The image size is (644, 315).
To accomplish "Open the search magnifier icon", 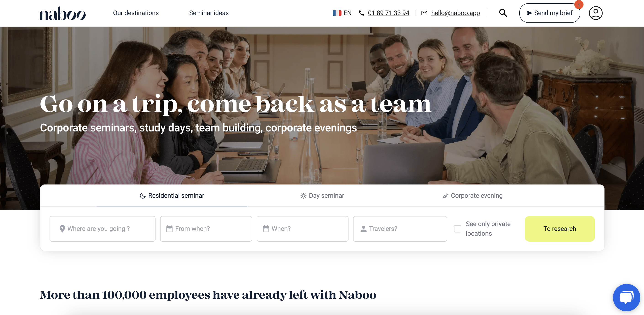I will 503,13.
